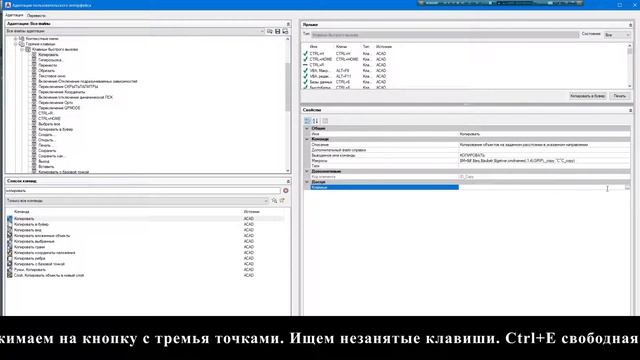Click the Команда column header in command list
This screenshot has height=360, width=640.
pyautogui.click(x=22, y=212)
